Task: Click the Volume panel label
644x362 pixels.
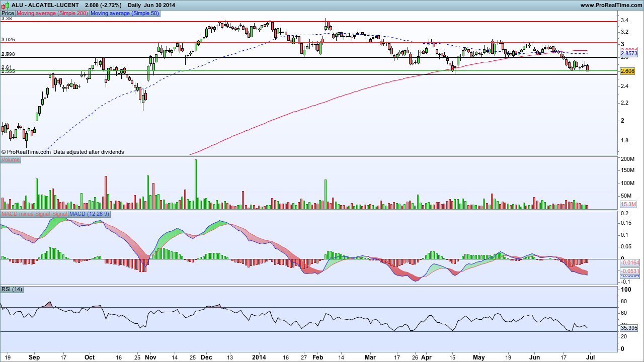Action: [x=11, y=160]
